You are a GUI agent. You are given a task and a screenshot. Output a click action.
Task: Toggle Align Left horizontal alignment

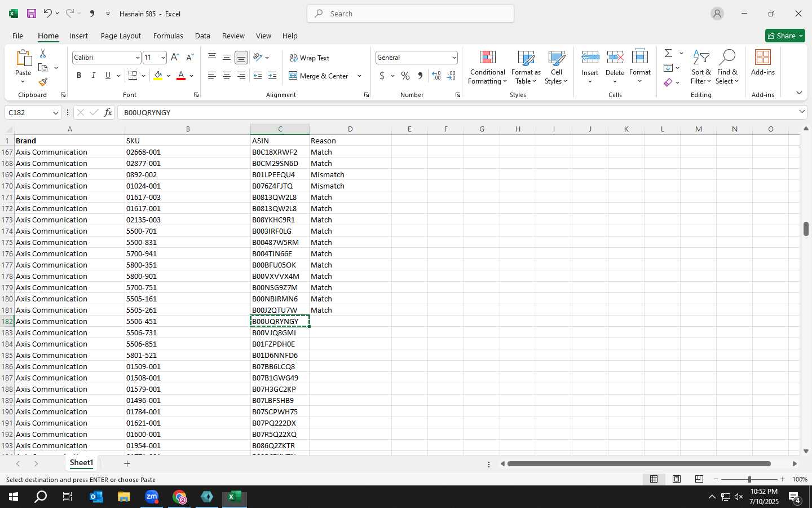point(212,76)
